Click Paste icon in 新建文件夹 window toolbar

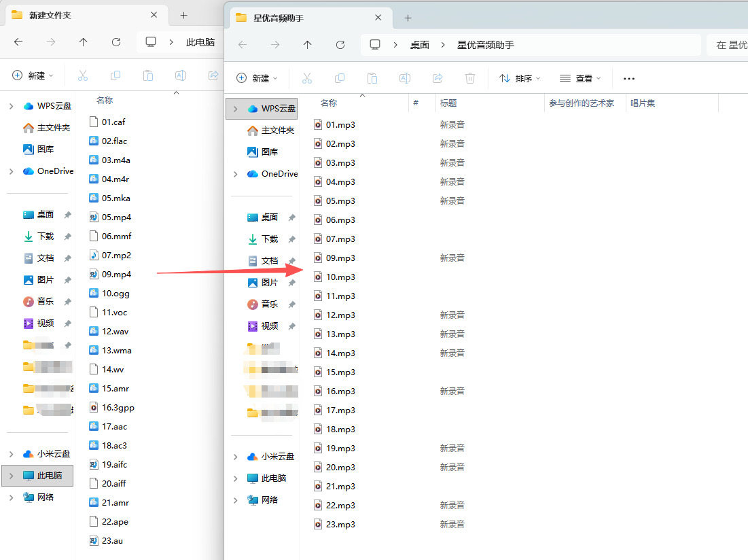(x=148, y=75)
